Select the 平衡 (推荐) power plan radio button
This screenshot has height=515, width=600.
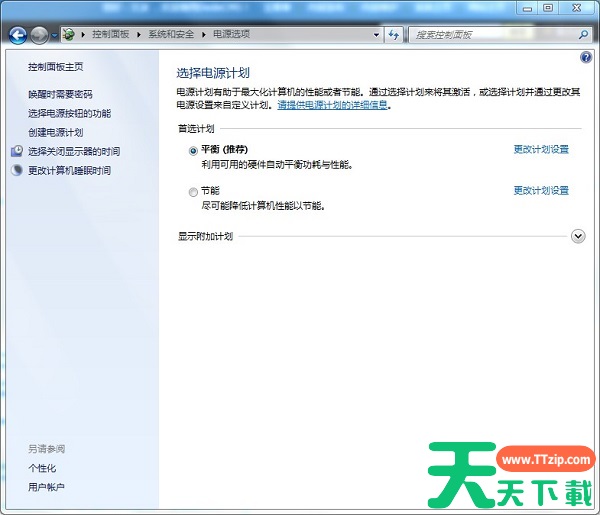coord(193,150)
